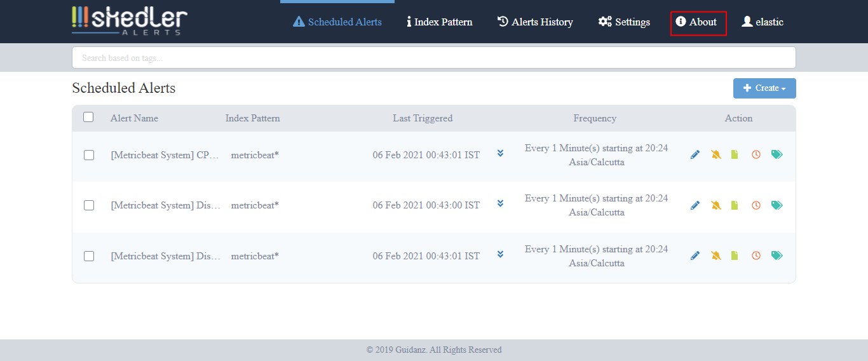This screenshot has width=868, height=361.
Task: Open document icon for Dis… alert triggered 00:43:00
Action: pos(735,205)
